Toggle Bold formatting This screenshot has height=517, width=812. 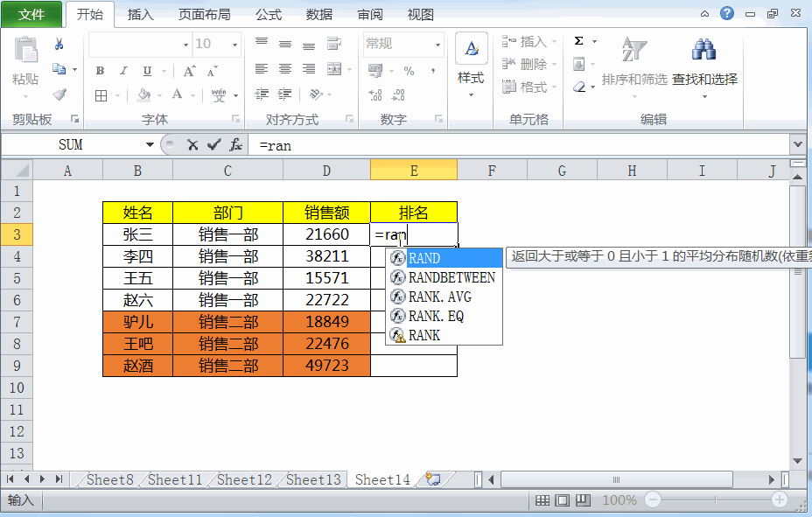click(x=100, y=71)
